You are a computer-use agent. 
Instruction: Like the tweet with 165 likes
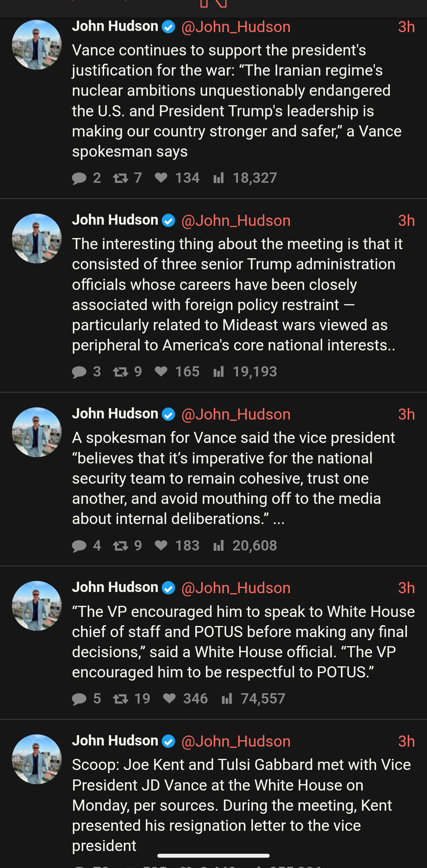point(161,372)
